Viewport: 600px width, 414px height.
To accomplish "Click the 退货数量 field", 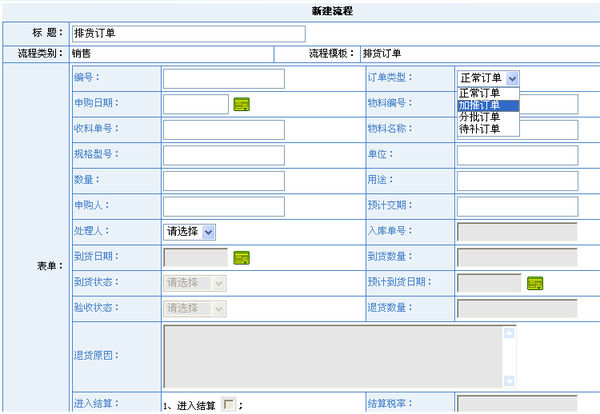I will (x=517, y=309).
